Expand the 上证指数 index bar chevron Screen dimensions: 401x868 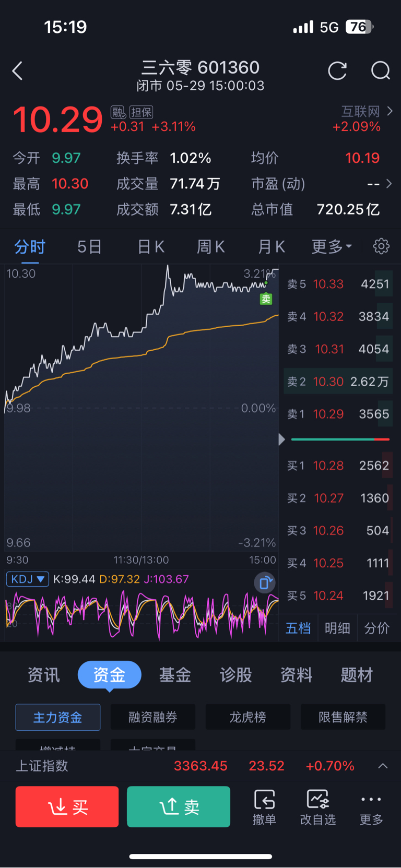coord(383,766)
